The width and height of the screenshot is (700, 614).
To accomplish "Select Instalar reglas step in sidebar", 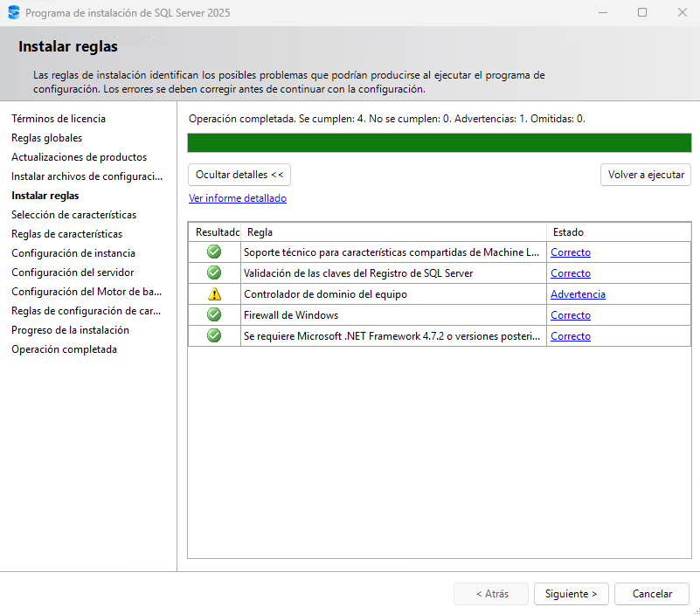I will point(45,196).
